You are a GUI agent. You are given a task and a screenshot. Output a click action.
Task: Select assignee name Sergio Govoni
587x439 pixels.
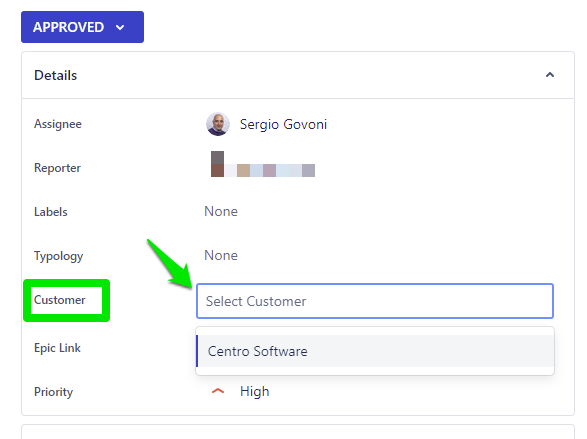coord(283,124)
